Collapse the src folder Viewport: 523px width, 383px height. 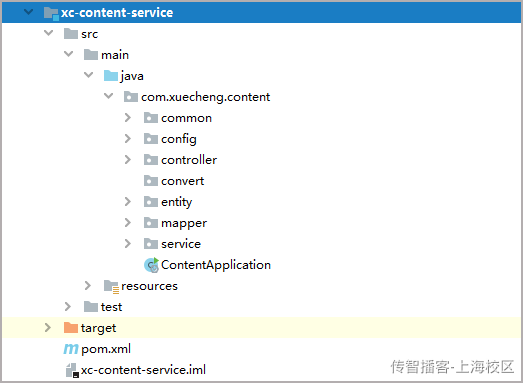pos(49,33)
